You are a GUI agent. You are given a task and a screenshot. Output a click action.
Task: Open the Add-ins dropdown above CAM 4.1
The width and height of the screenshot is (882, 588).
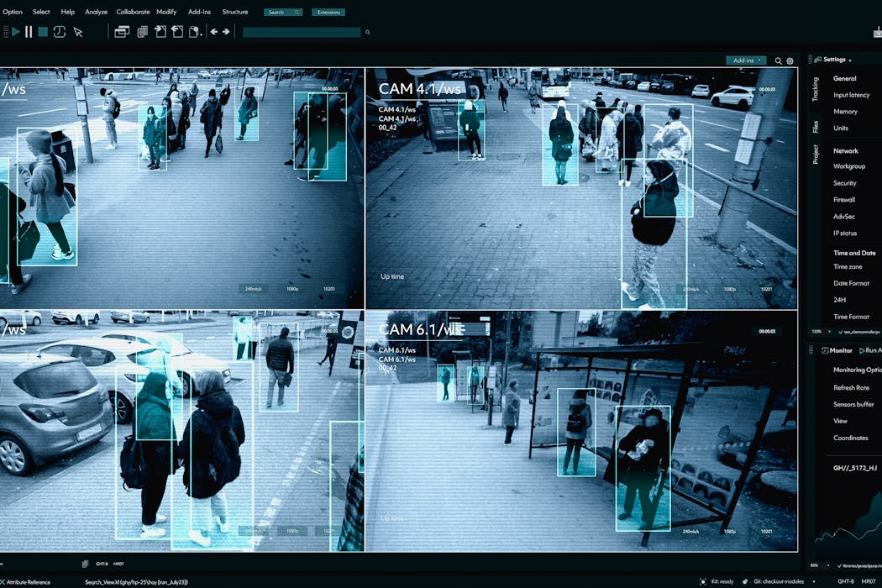(x=746, y=60)
